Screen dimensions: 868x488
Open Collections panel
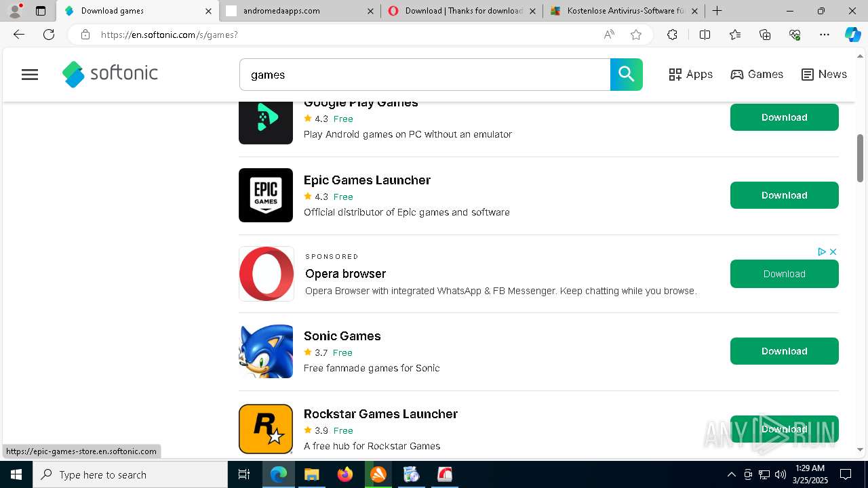tap(765, 35)
